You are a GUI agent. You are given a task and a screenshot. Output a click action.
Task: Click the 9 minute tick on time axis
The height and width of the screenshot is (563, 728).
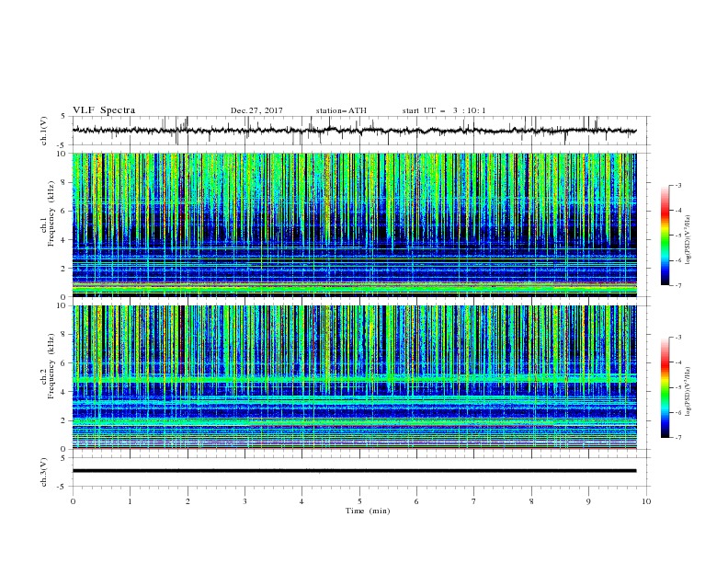(588, 501)
